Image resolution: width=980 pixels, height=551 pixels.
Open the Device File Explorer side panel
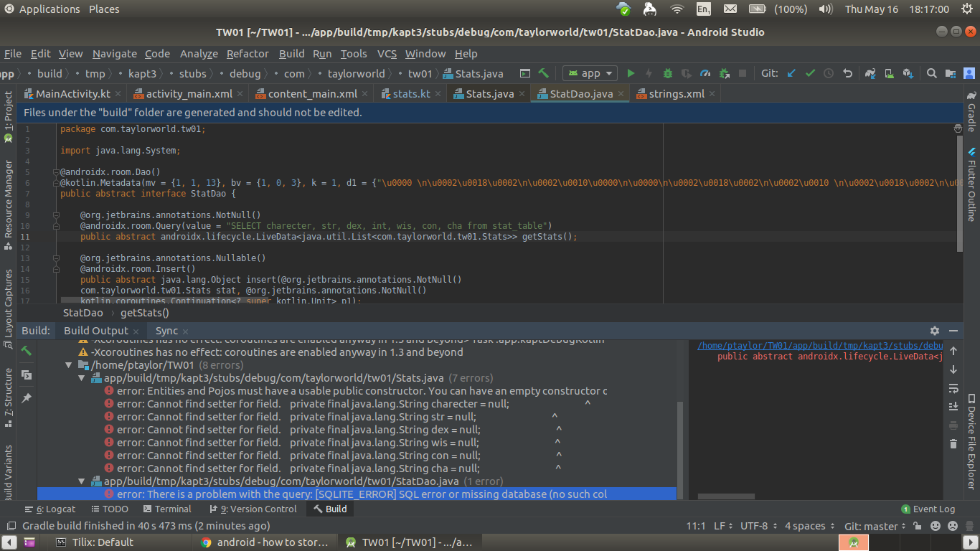pyautogui.click(x=971, y=443)
